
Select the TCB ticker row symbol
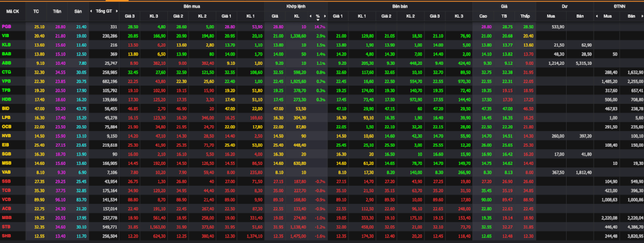coord(6,190)
